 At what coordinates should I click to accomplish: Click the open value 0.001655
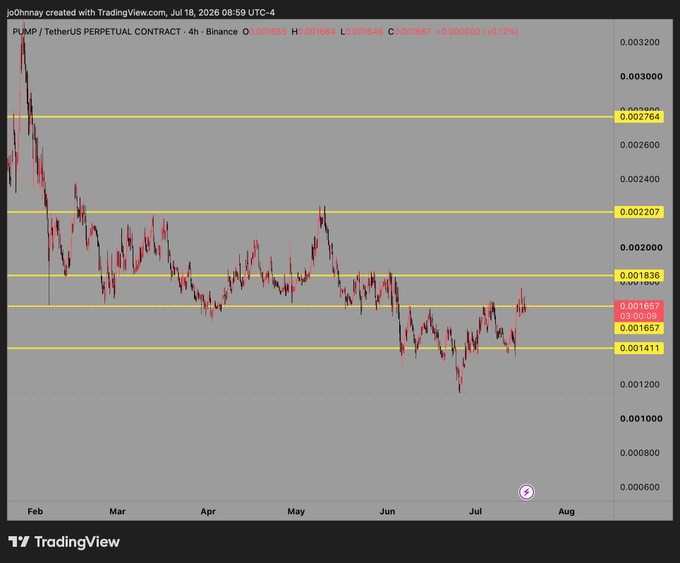(268, 32)
